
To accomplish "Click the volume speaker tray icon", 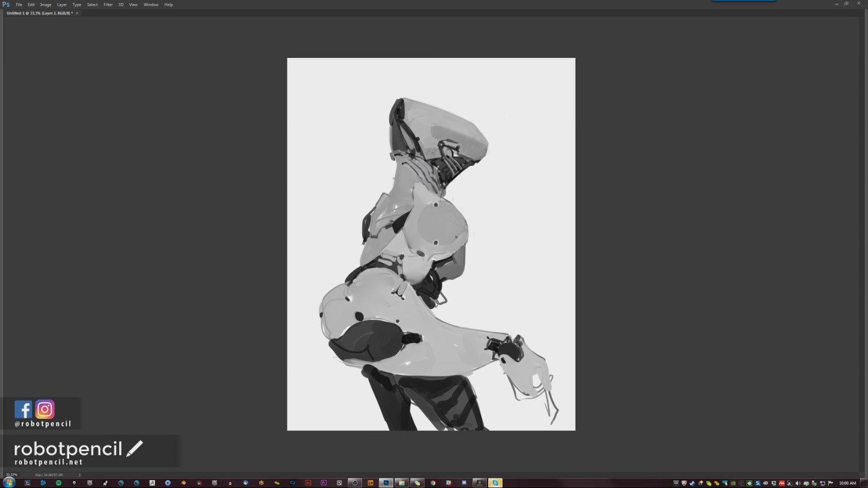I will click(798, 483).
